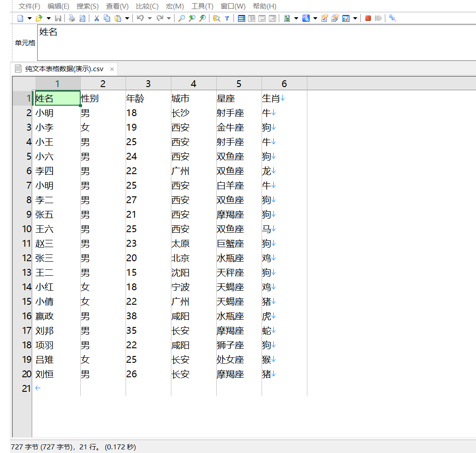Open the 编辑(E) menu
This screenshot has height=453, width=476.
pyautogui.click(x=58, y=6)
